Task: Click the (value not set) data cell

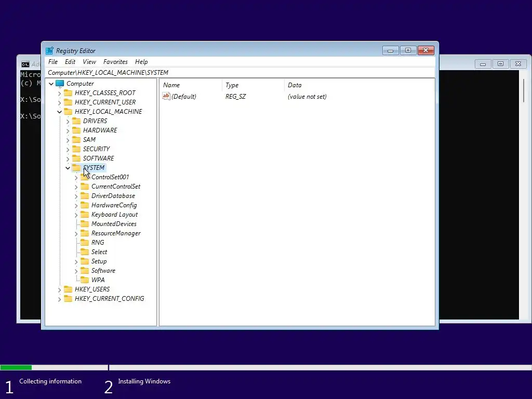Action: [x=307, y=97]
